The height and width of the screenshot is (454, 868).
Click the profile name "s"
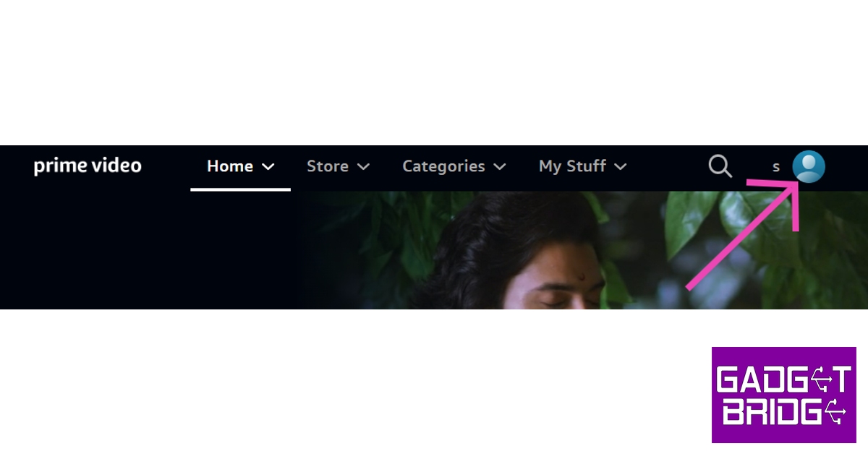pyautogui.click(x=776, y=167)
